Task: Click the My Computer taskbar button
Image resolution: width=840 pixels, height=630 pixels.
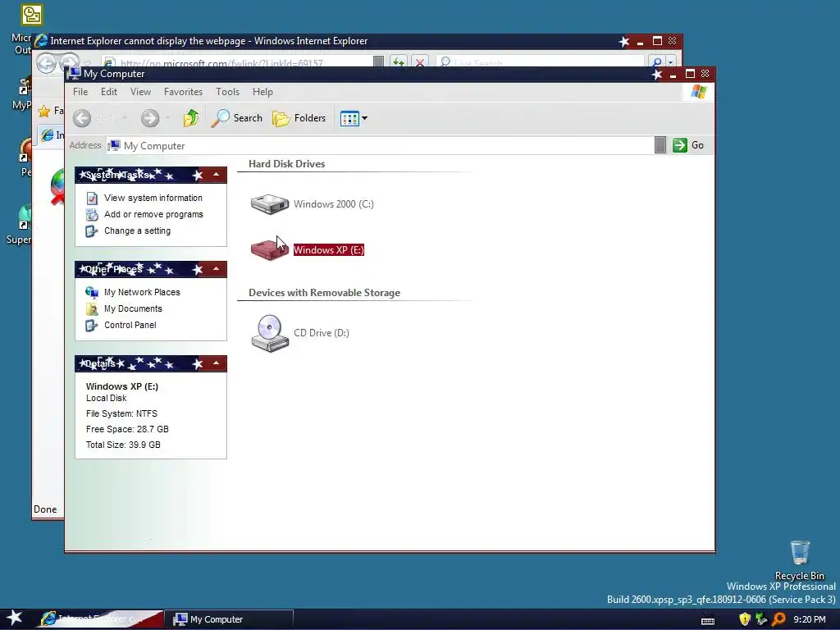Action: (230, 619)
